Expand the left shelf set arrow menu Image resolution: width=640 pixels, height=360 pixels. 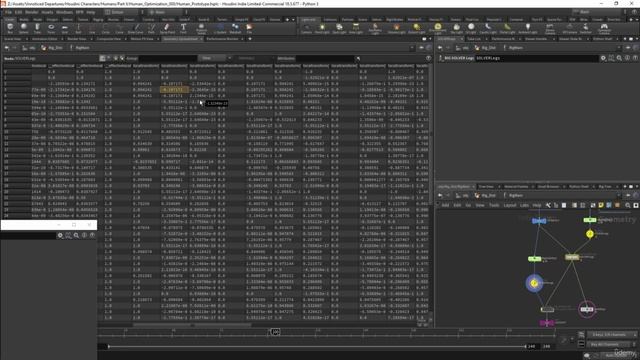[x=293, y=20]
